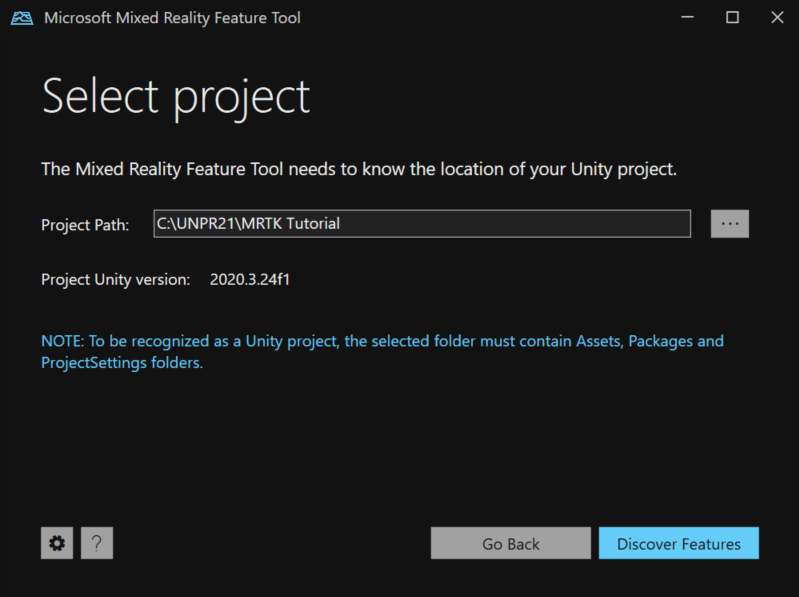Click the 'Select project' heading
The image size is (799, 597).
click(176, 97)
